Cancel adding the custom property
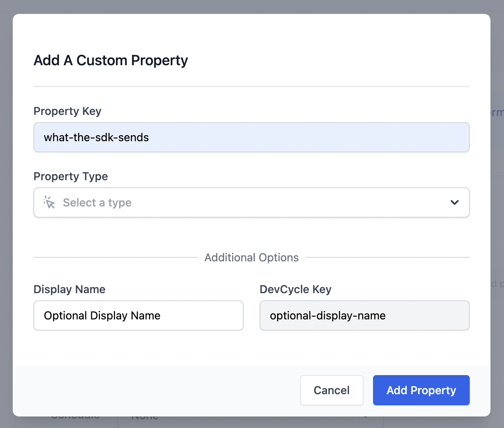The width and height of the screenshot is (504, 428). pos(332,390)
